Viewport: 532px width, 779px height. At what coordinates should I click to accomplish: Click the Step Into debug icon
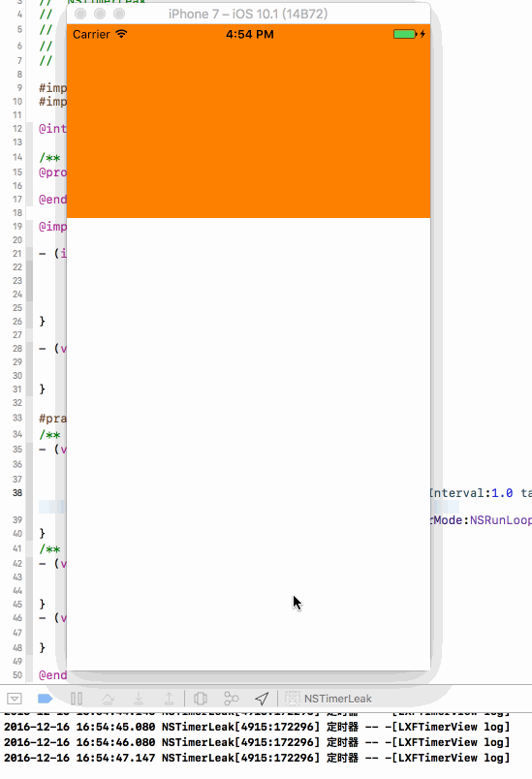139,699
